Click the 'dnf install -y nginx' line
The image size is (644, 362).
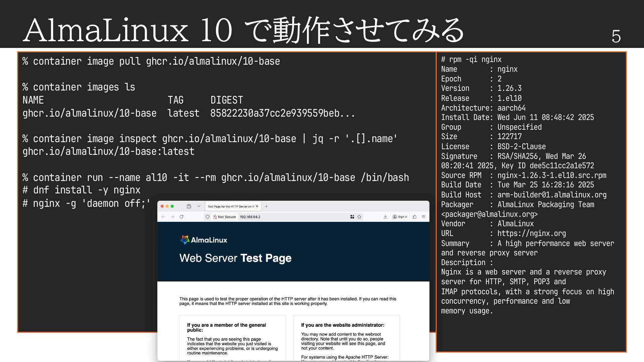tap(82, 190)
